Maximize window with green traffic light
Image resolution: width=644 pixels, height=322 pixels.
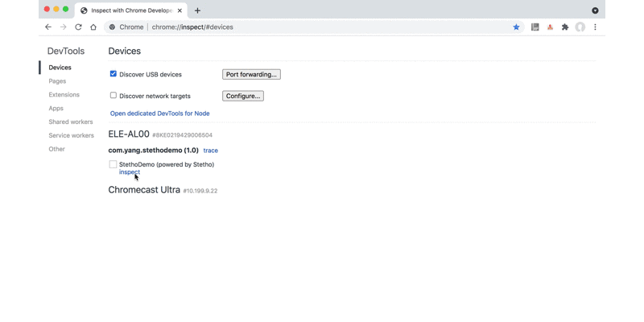coord(66,9)
